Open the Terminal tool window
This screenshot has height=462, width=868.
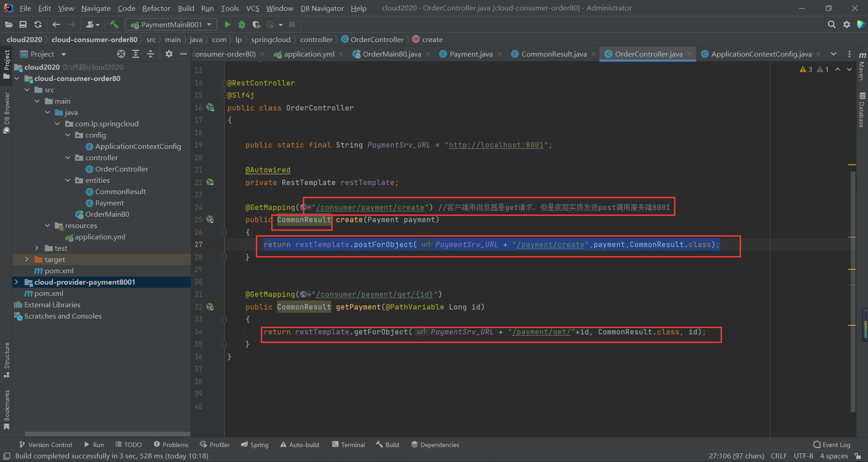[x=348, y=445]
